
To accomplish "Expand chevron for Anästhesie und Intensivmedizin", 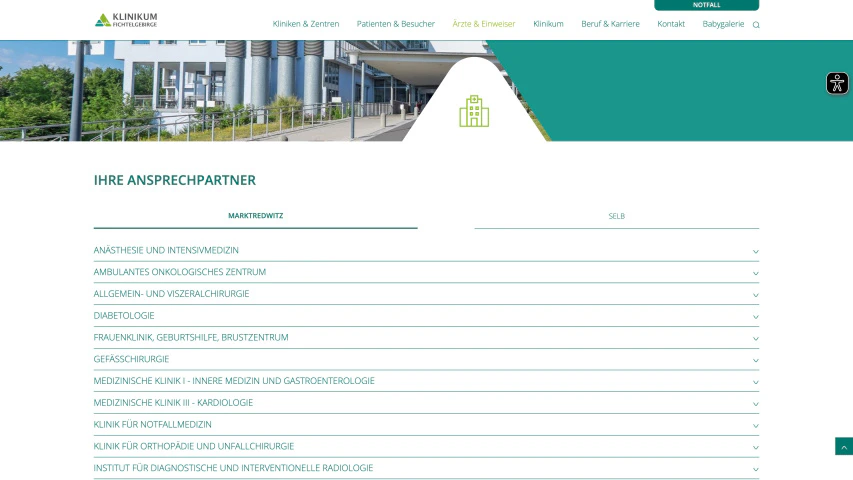I will pyautogui.click(x=756, y=251).
